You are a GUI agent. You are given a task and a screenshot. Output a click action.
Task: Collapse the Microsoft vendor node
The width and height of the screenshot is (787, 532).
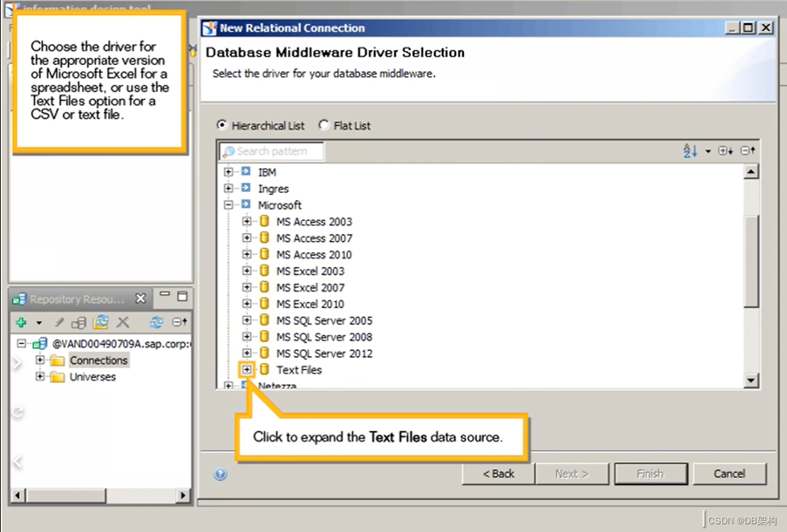click(x=228, y=205)
